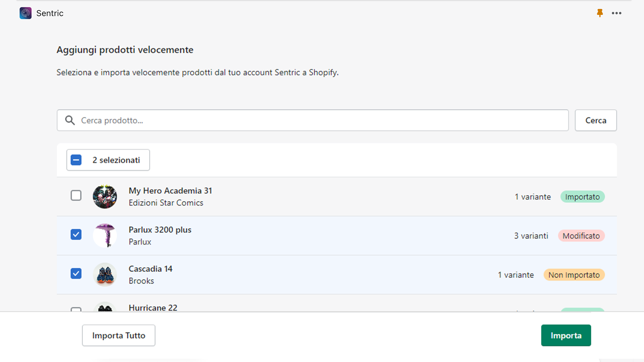Uncheck the Cascadia 14 checkbox
The width and height of the screenshot is (644, 362).
tap(76, 274)
